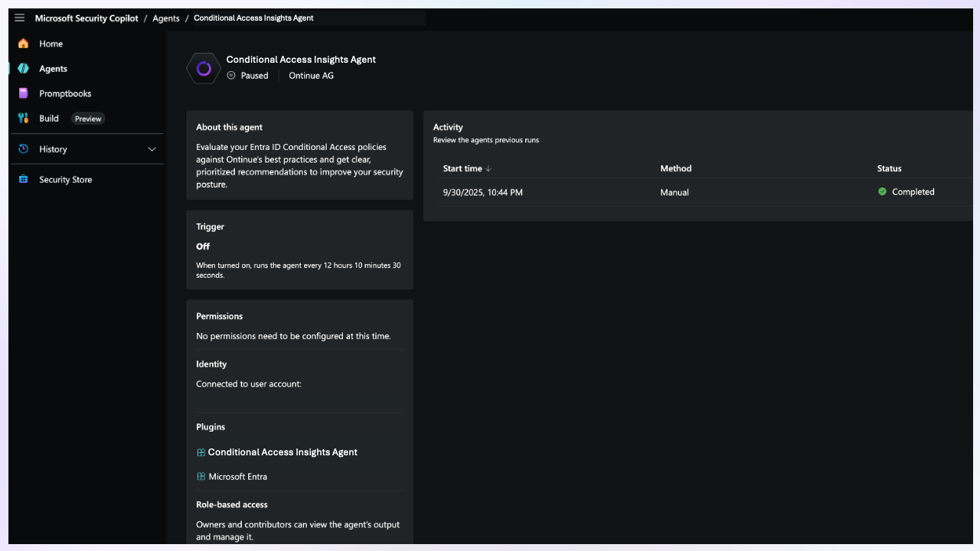
Task: Click the Activity heading
Action: [x=448, y=128]
